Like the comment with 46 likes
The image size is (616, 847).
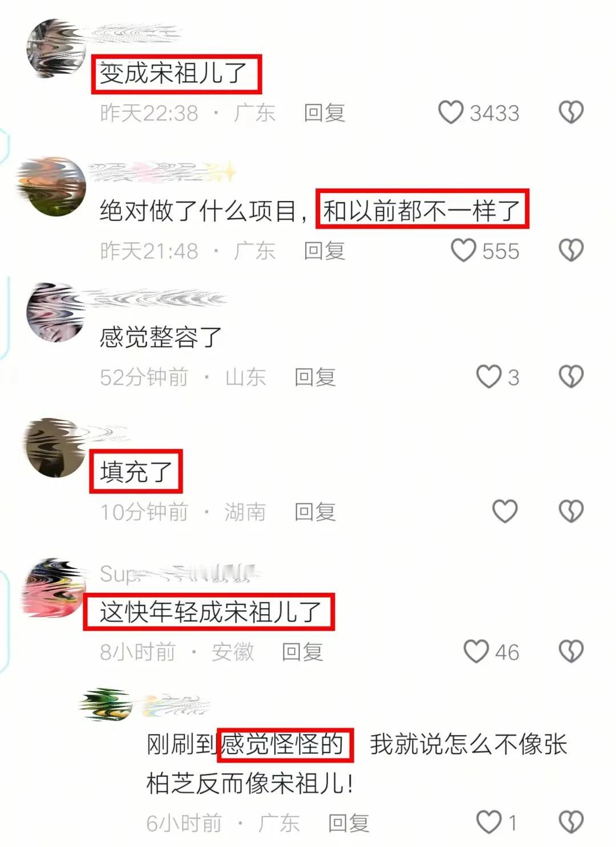(476, 651)
